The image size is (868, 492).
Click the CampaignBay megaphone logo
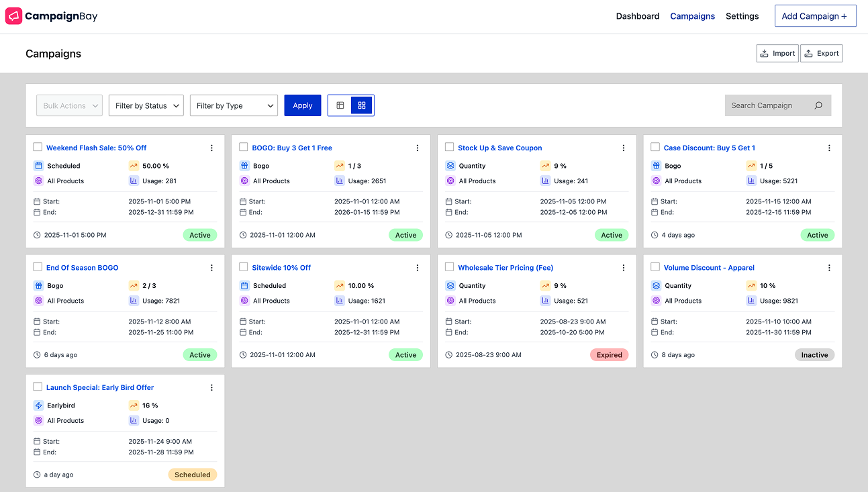point(13,15)
